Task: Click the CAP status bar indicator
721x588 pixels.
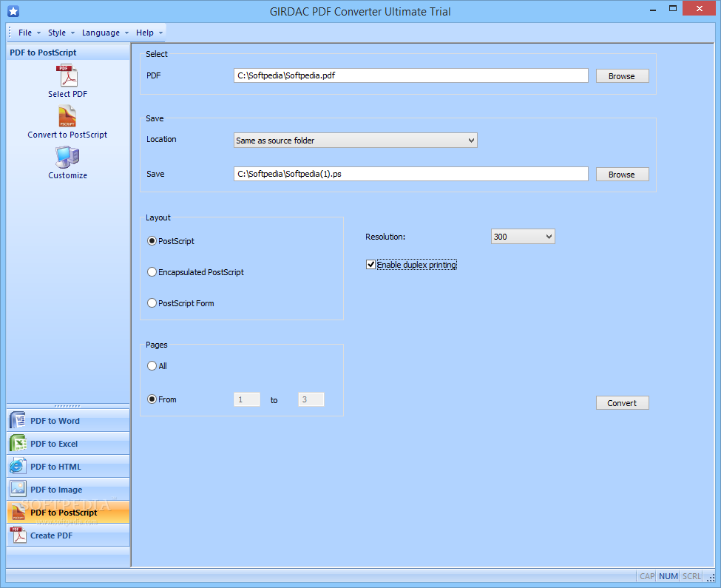Action: (x=647, y=576)
